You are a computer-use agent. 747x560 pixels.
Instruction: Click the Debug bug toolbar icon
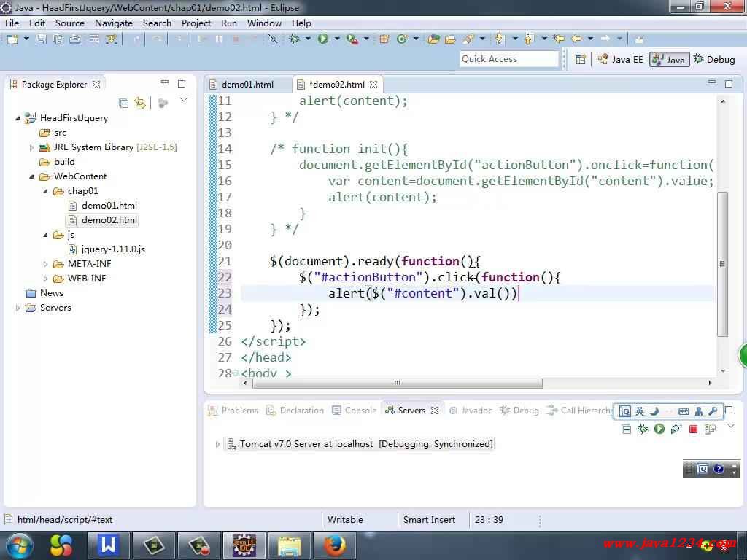[294, 39]
